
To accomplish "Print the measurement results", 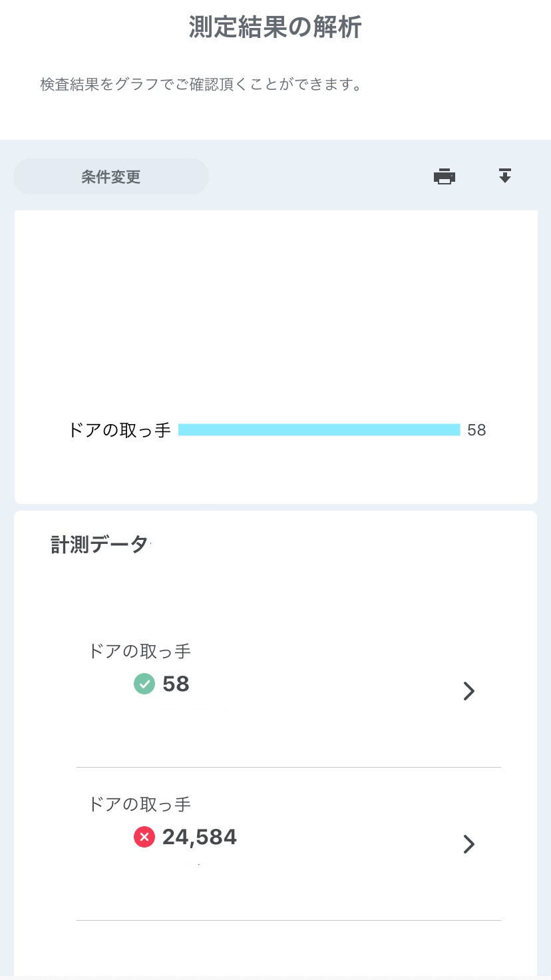I will [x=445, y=176].
